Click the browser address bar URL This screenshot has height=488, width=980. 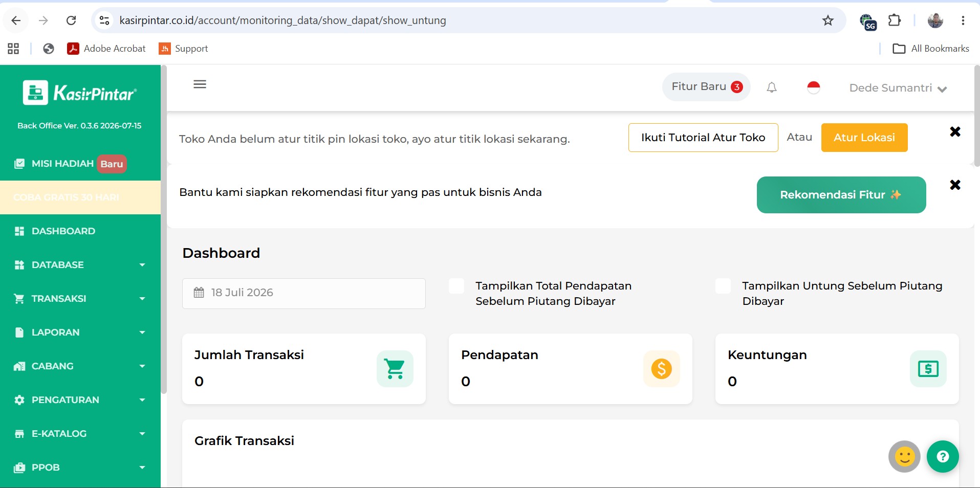point(282,20)
